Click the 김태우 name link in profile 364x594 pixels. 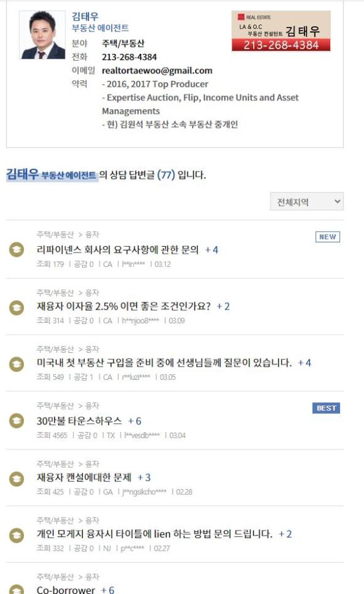[x=85, y=16]
